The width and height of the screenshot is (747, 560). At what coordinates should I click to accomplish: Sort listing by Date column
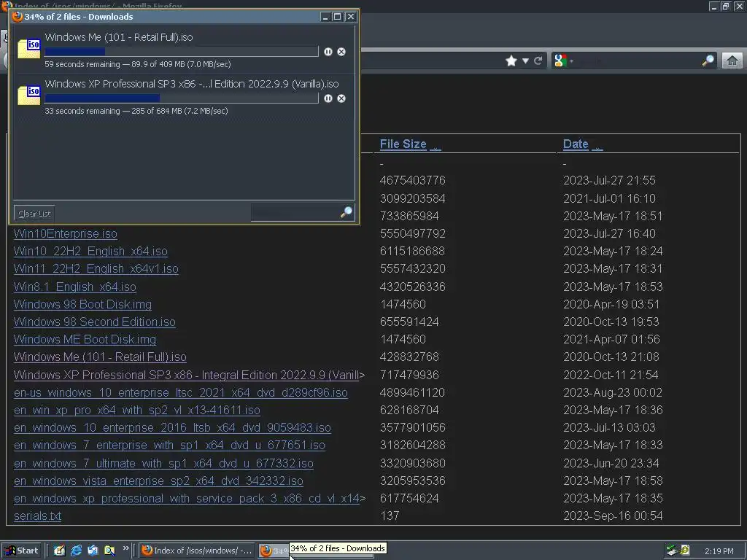[576, 144]
